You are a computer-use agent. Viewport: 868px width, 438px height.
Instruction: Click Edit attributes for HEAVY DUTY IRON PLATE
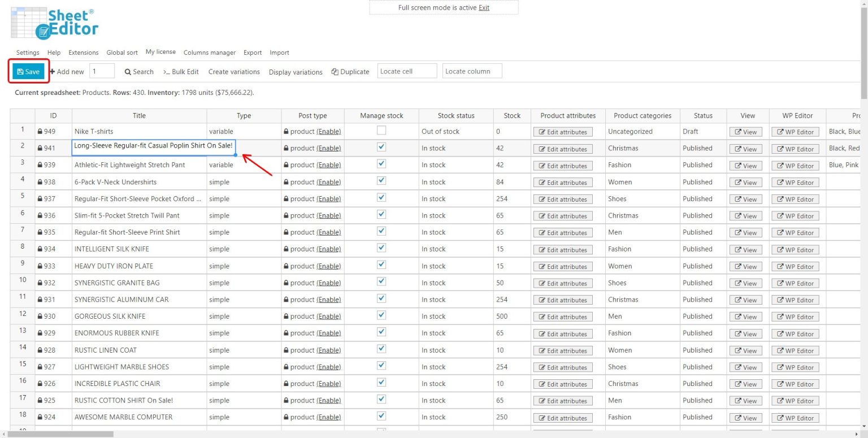[563, 266]
